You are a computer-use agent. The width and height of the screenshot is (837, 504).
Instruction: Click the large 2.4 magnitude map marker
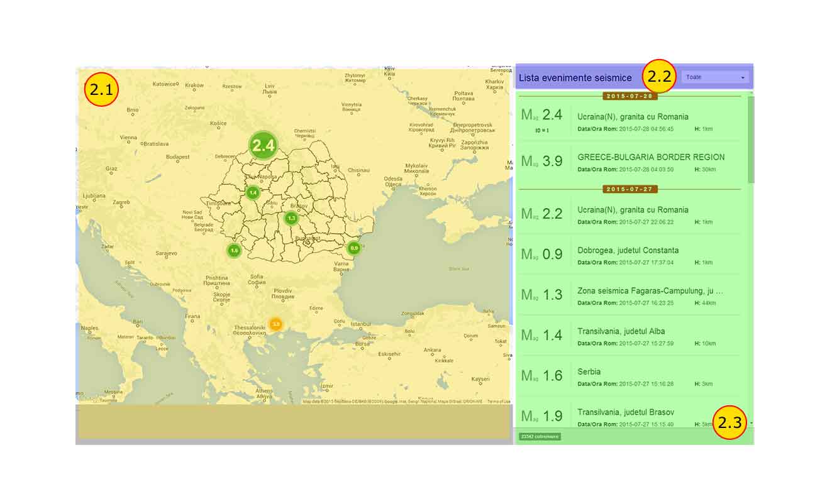tap(263, 146)
